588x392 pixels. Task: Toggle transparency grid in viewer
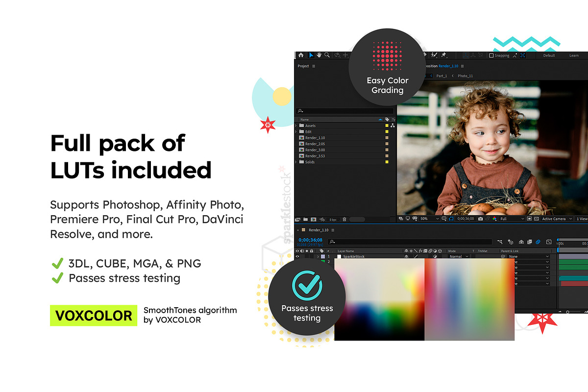(536, 219)
